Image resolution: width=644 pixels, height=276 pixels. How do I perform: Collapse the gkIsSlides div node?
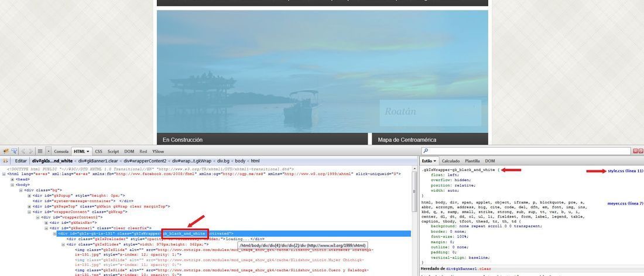click(64, 244)
